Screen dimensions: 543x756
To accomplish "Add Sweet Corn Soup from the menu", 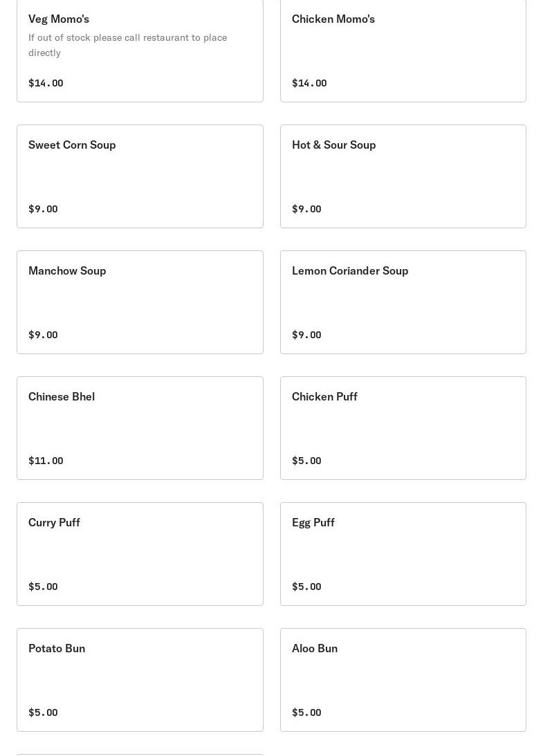I will (140, 176).
